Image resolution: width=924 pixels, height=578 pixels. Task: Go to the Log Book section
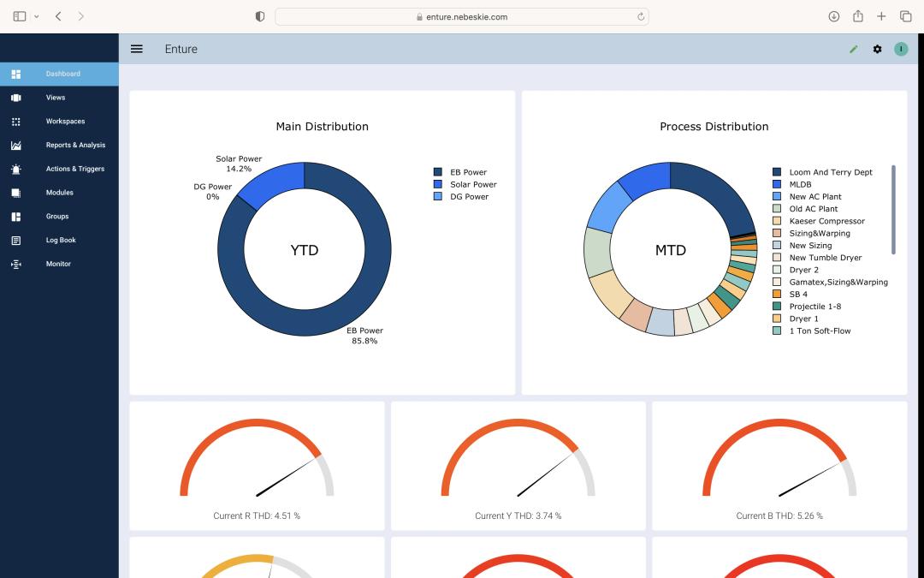[59, 241]
